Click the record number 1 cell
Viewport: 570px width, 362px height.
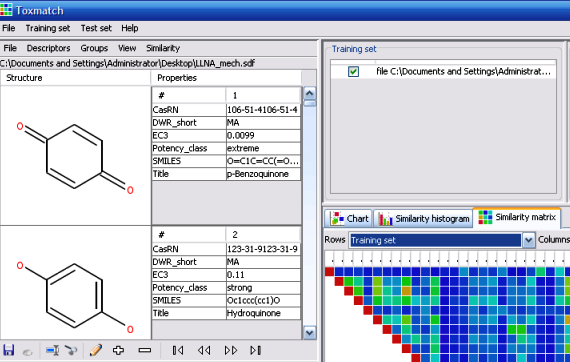click(263, 96)
